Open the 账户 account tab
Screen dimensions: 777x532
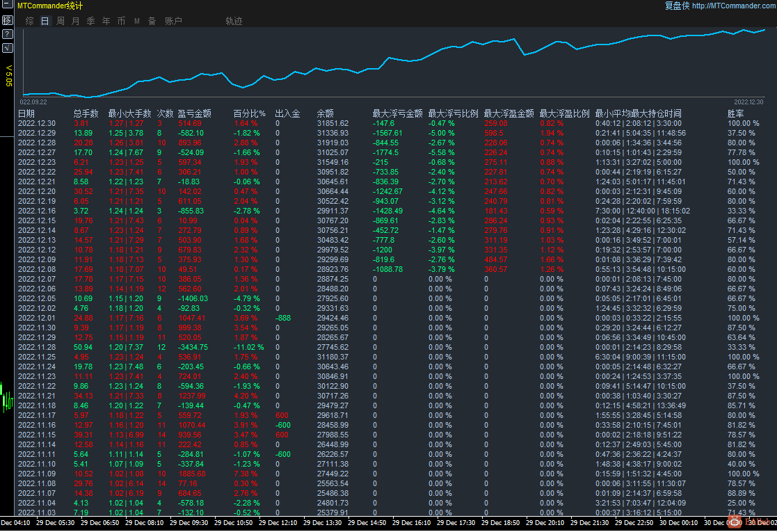[173, 21]
